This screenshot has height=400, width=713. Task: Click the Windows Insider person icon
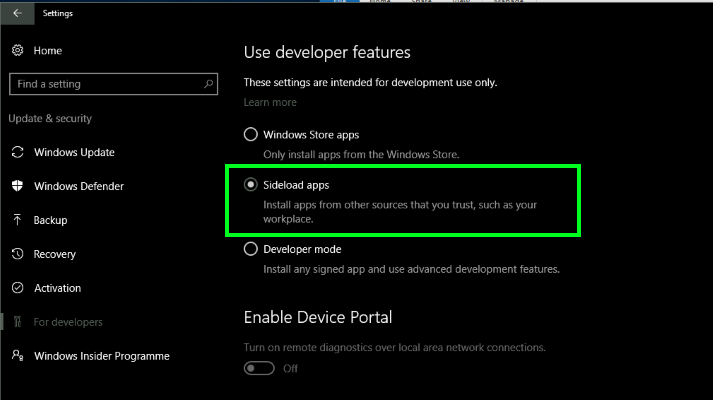(17, 355)
